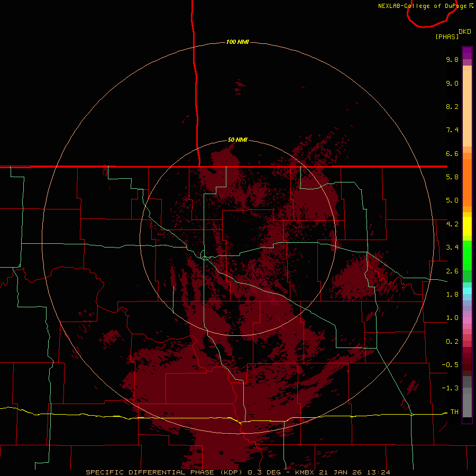Click the 1.0 color scale value
Screen dimensions: 476x476
[x=452, y=318]
